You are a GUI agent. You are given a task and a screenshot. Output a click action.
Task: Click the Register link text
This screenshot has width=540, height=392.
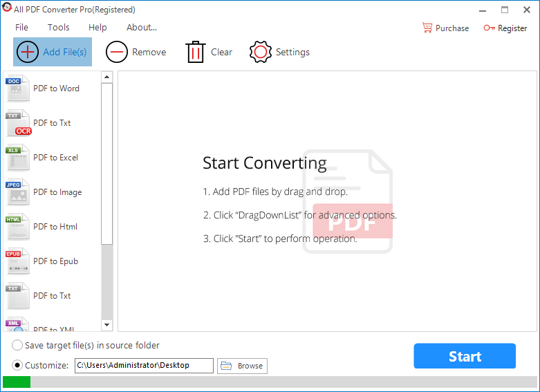[512, 28]
